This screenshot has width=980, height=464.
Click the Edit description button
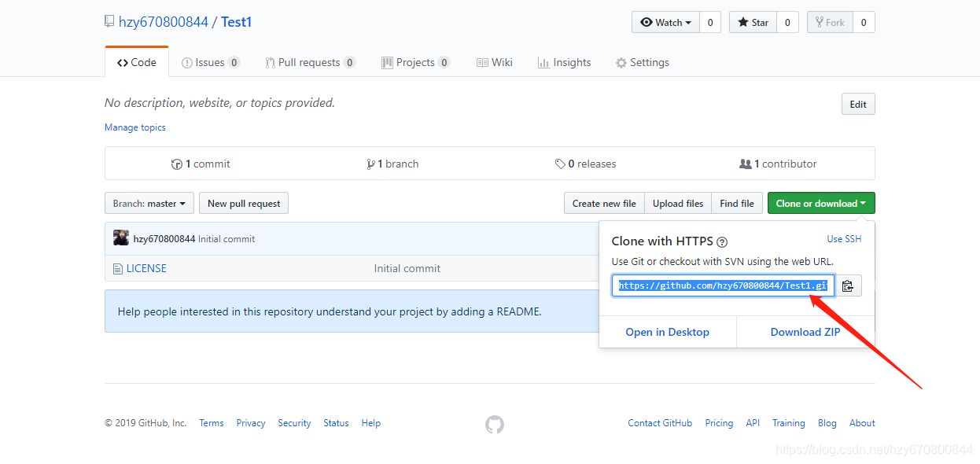tap(858, 104)
